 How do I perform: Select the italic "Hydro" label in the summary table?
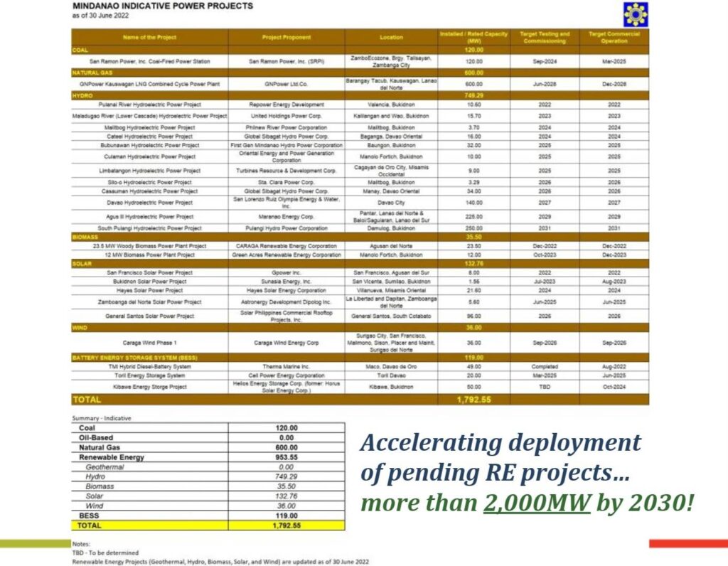coord(95,477)
